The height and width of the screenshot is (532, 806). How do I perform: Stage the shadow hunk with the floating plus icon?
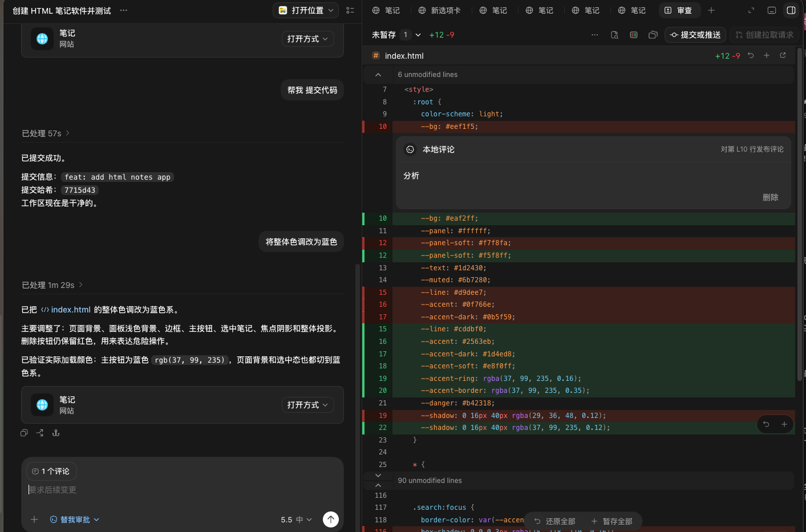tap(784, 424)
